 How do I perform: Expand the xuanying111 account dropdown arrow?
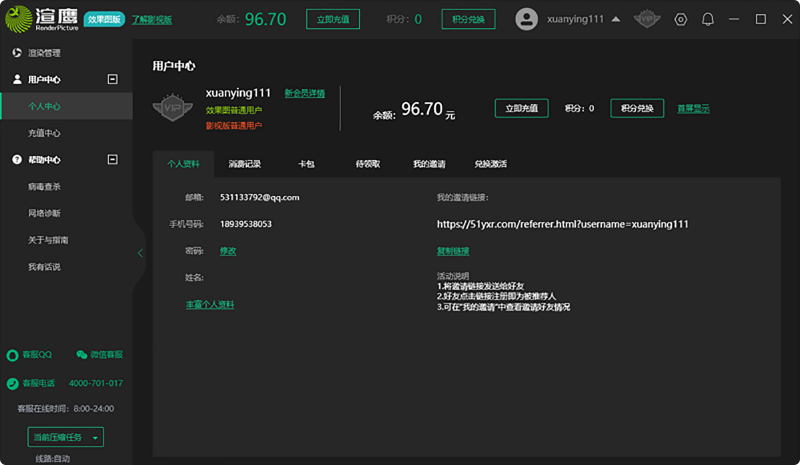click(616, 19)
